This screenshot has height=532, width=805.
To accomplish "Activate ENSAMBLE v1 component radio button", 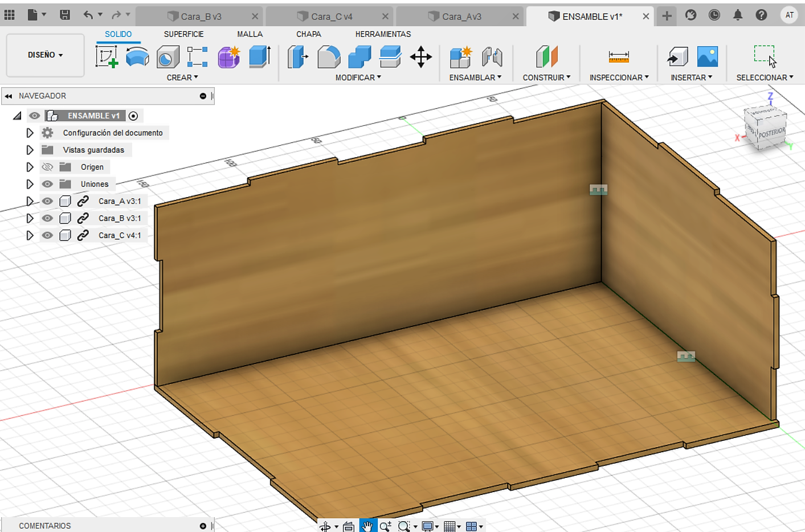I will coord(133,116).
